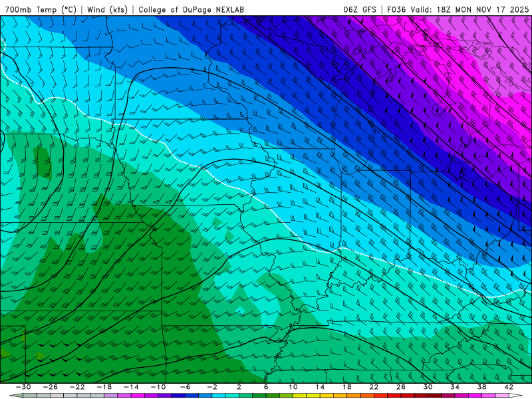Click the "-10" color scale label
This screenshot has height=399, width=532.
coord(158,387)
